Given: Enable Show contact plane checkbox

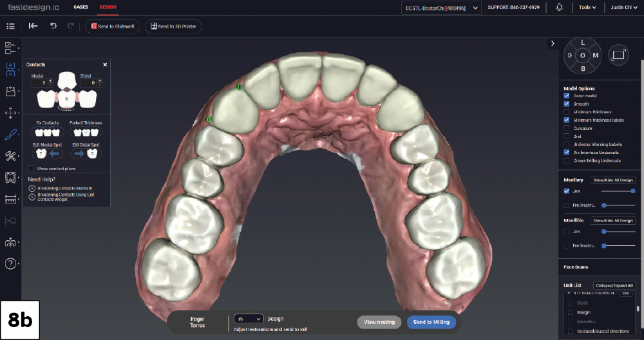Looking at the screenshot, I should click(x=30, y=168).
